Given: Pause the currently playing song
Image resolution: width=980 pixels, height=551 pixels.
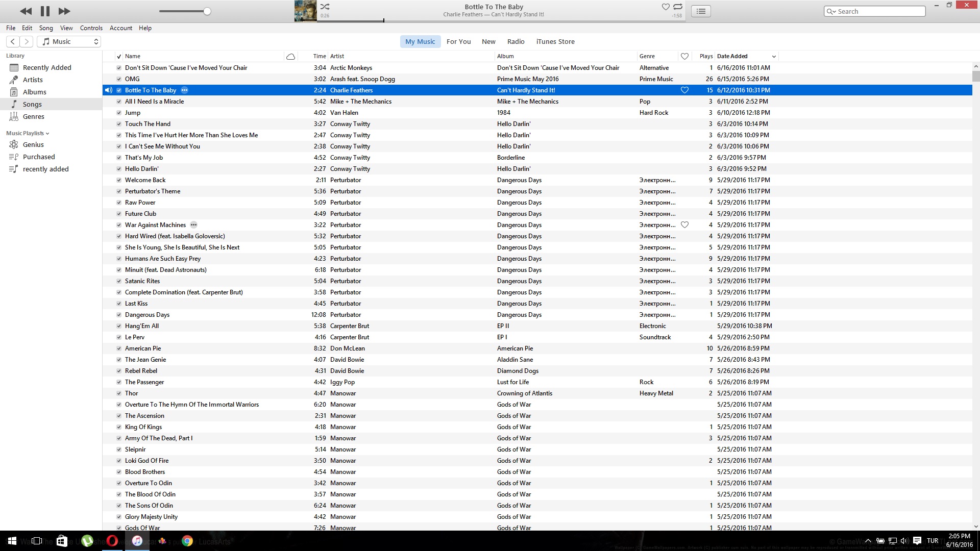Looking at the screenshot, I should tap(45, 11).
